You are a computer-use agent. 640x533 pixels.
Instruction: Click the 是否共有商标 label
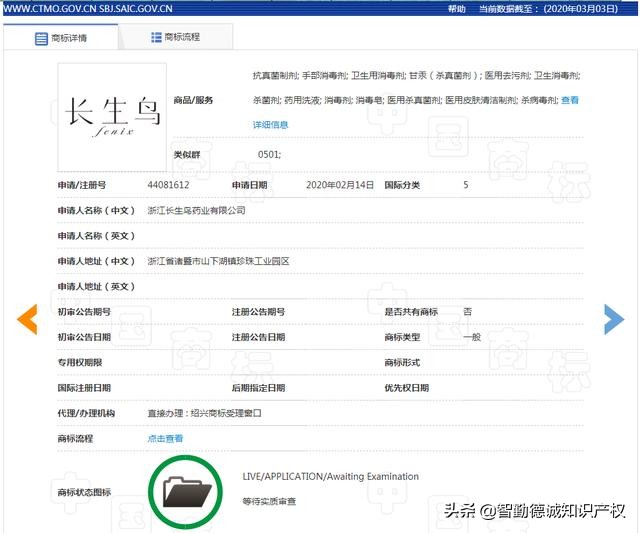coord(411,311)
